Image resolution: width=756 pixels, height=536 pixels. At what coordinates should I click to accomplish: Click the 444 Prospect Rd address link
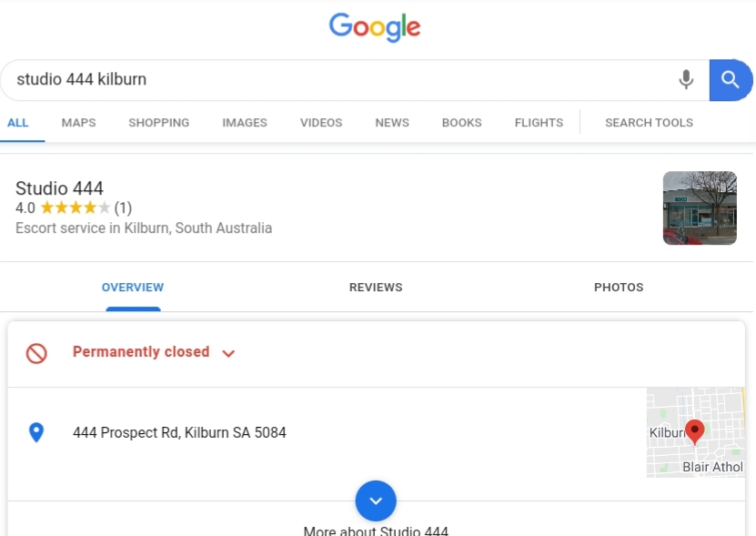[x=179, y=432]
